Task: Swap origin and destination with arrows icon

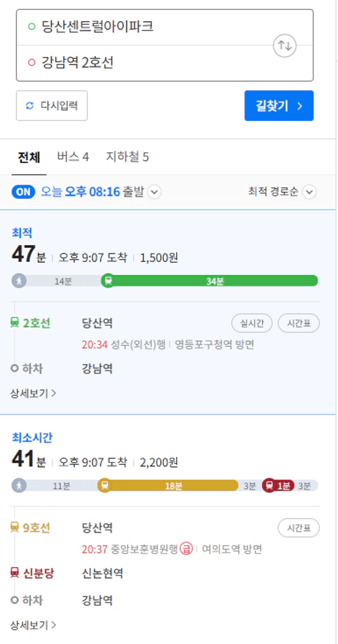Action: click(x=284, y=45)
